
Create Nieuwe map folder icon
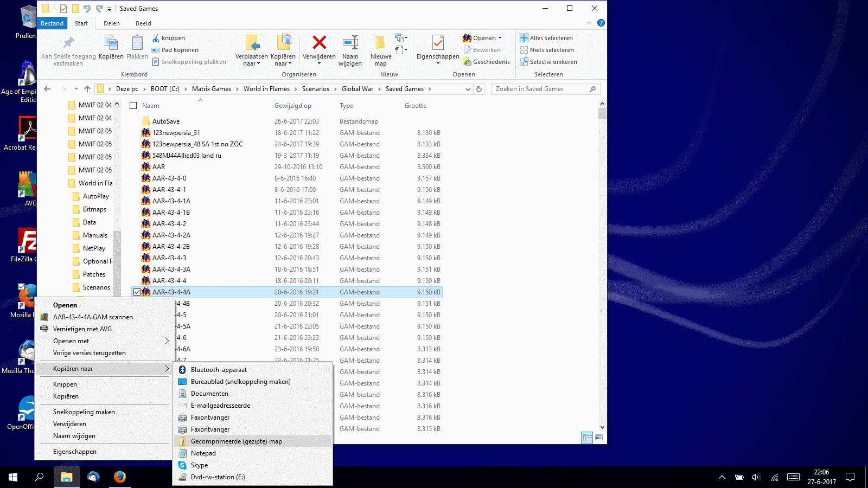pyautogui.click(x=381, y=42)
